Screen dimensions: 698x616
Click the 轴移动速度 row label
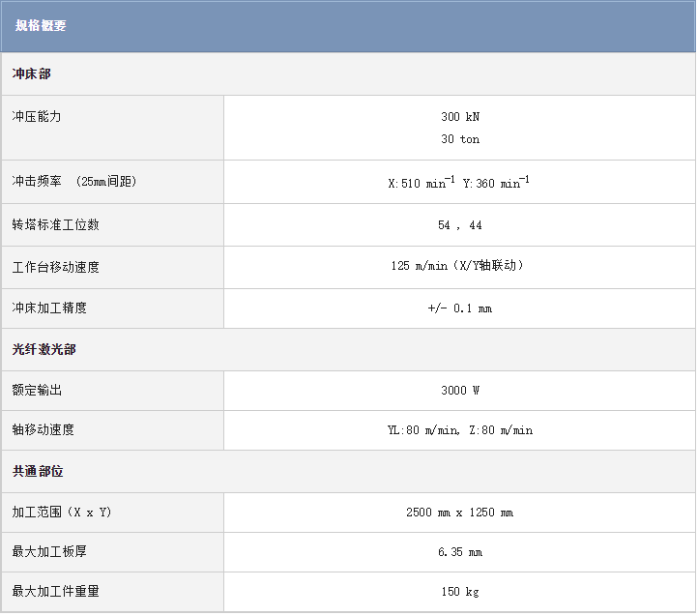click(43, 430)
